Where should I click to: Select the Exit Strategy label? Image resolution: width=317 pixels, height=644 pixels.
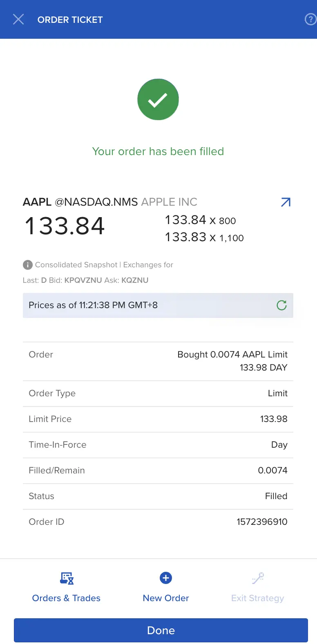258,598
